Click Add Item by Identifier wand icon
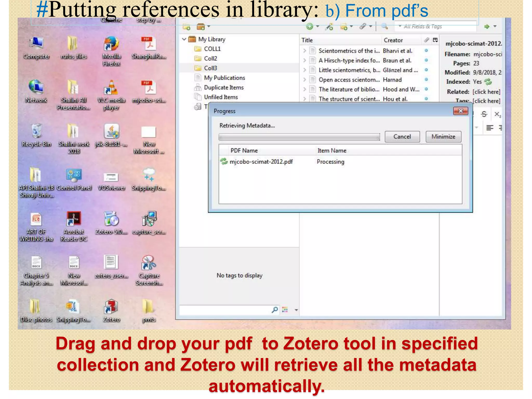The width and height of the screenshot is (532, 399). point(329,26)
